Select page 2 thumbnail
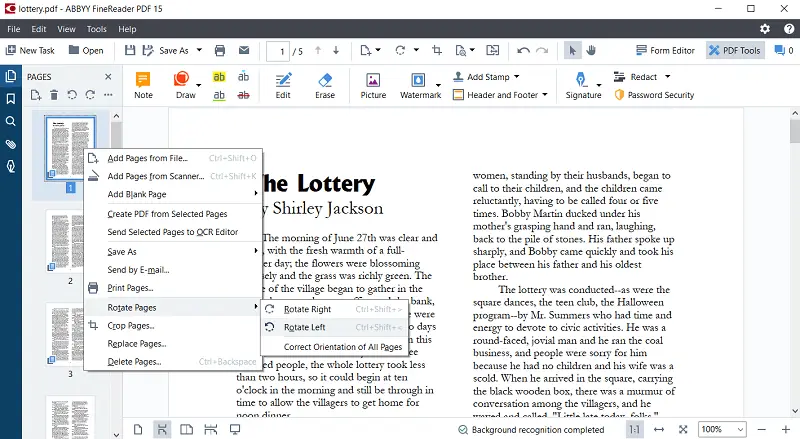This screenshot has height=439, width=800. (68, 242)
